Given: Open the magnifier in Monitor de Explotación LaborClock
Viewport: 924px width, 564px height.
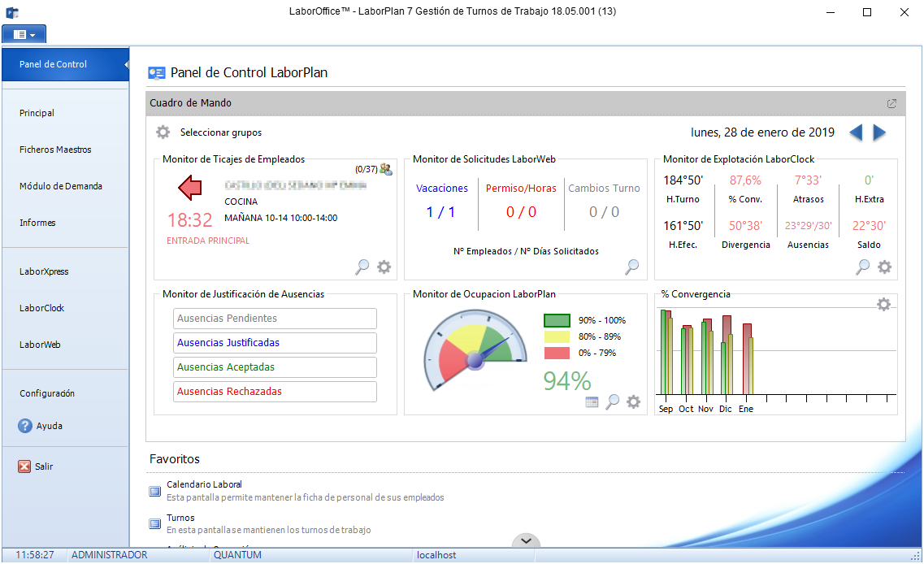Looking at the screenshot, I should point(863,267).
